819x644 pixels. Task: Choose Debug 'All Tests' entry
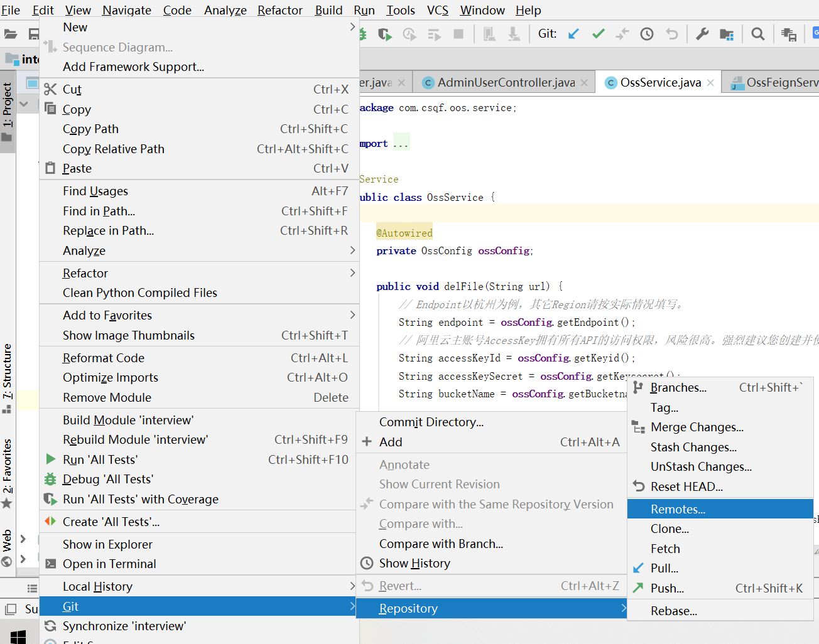[199, 479]
